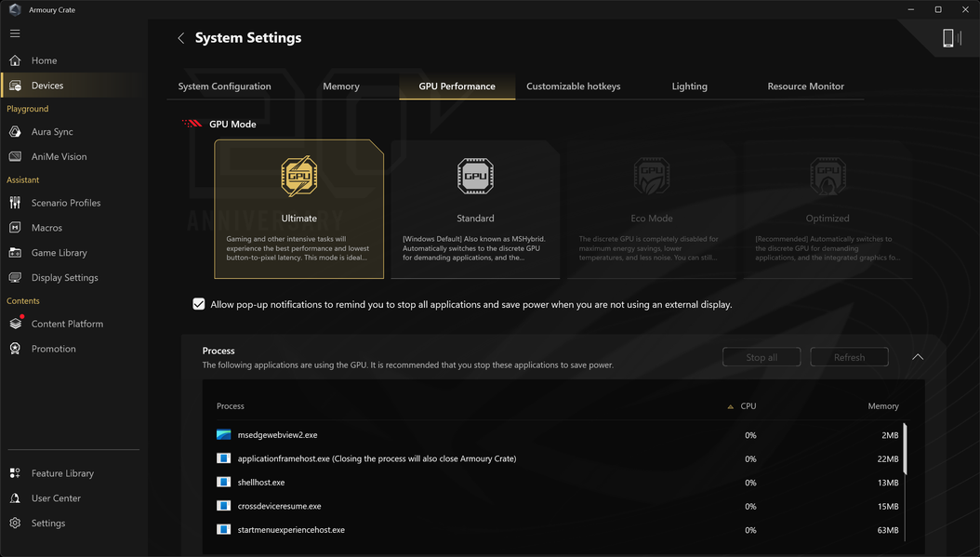Sort by the Memory column header
Screen dimensions: 980x557
pos(883,406)
